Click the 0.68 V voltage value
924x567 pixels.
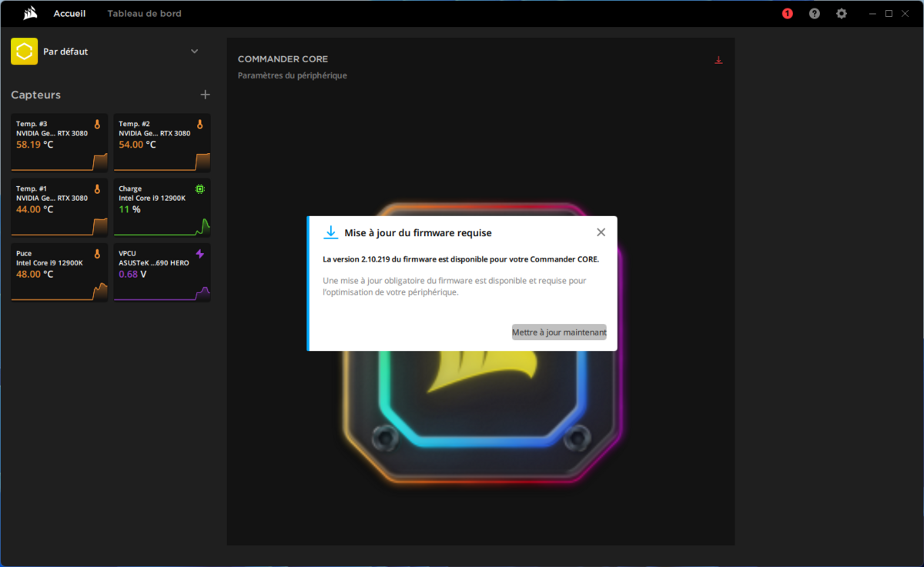click(132, 273)
